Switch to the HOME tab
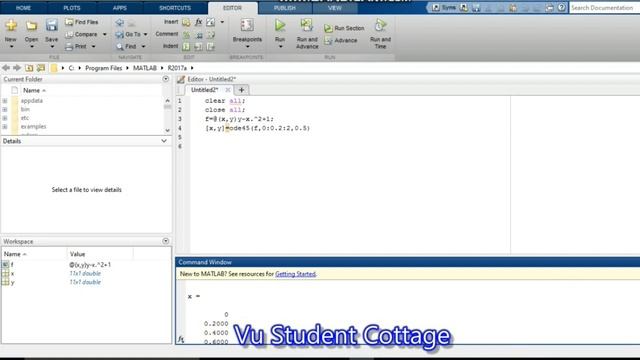Image resolution: width=640 pixels, height=360 pixels. [23, 8]
